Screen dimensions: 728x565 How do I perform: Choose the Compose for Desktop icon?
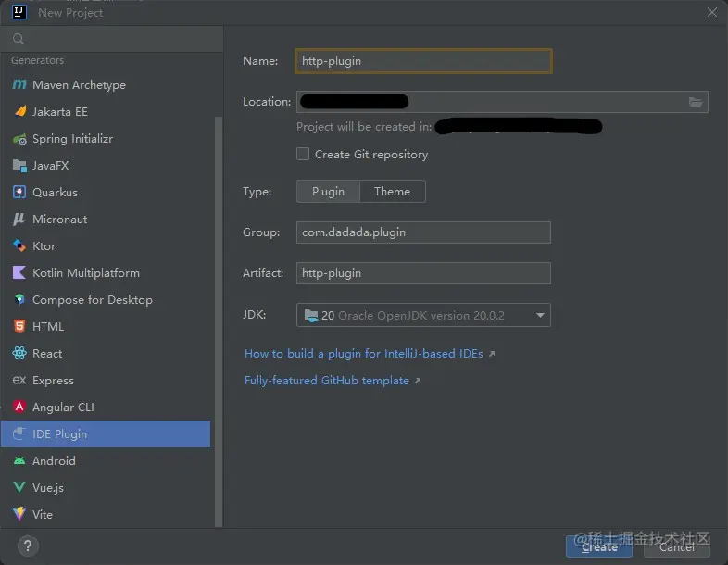tap(19, 299)
